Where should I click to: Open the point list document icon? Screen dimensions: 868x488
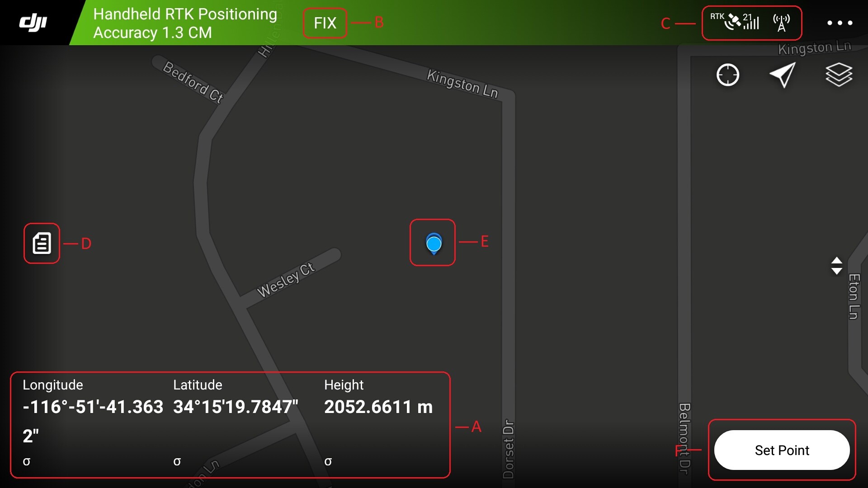[42, 243]
